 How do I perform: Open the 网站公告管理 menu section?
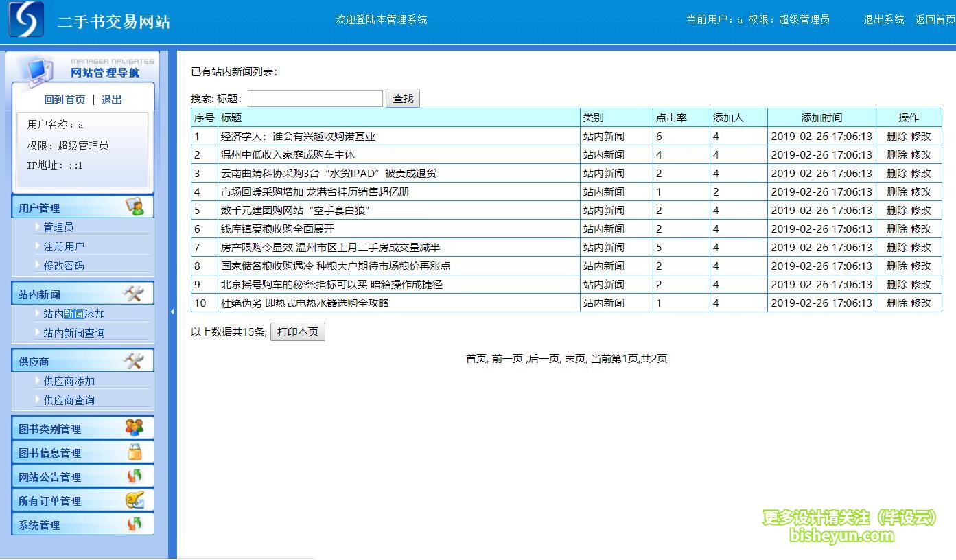[x=82, y=476]
